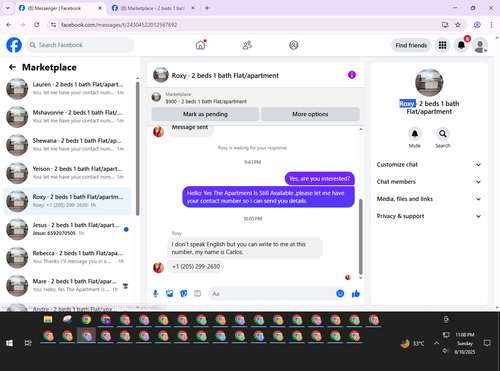Select the Roxy conversation in list
Image resolution: width=500 pixels, height=371 pixels.
[67, 201]
